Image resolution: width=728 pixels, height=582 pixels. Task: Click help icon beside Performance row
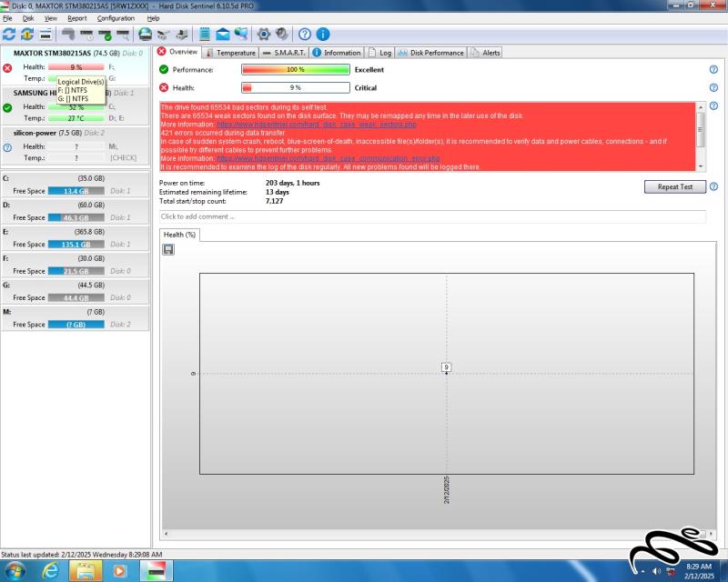point(713,70)
